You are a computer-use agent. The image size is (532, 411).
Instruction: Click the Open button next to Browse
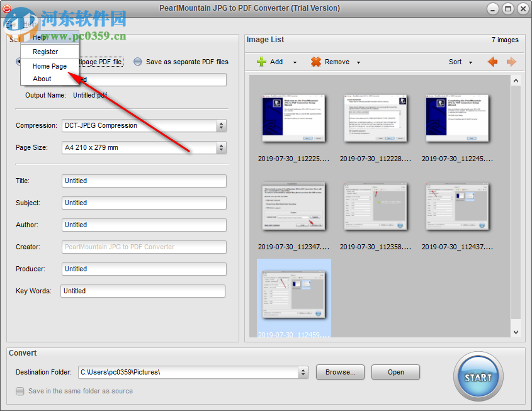(395, 372)
